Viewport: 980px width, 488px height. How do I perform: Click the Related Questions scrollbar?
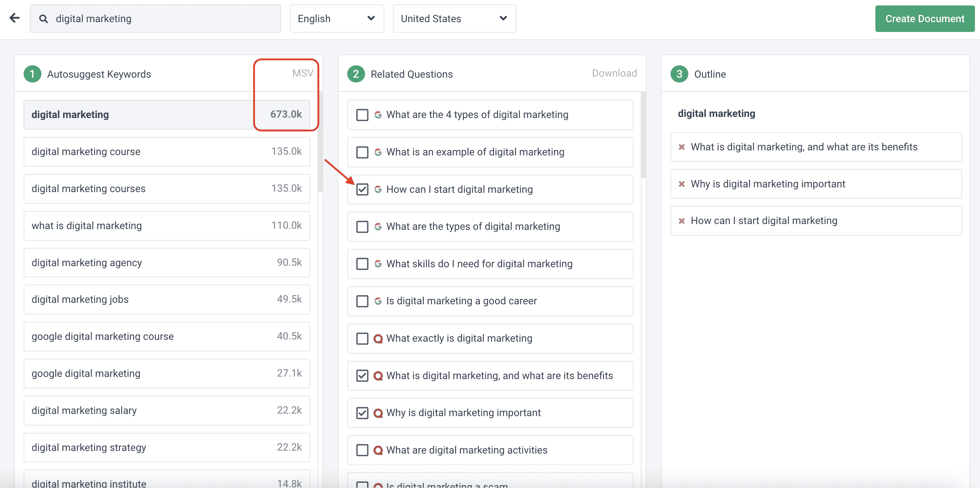(x=643, y=135)
